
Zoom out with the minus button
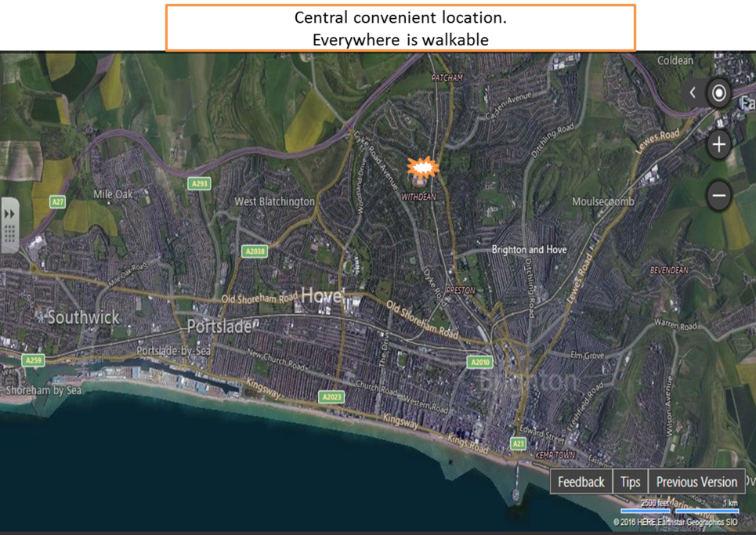(719, 195)
